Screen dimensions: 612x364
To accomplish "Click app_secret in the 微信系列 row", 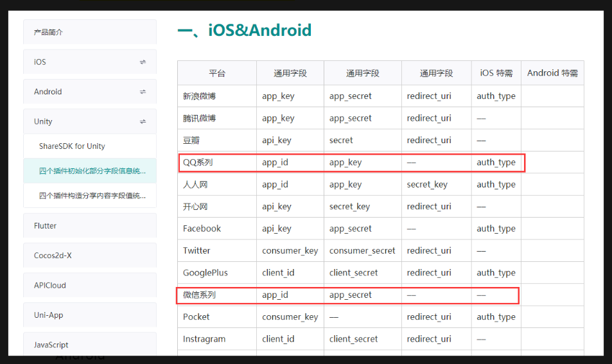I will 350,295.
